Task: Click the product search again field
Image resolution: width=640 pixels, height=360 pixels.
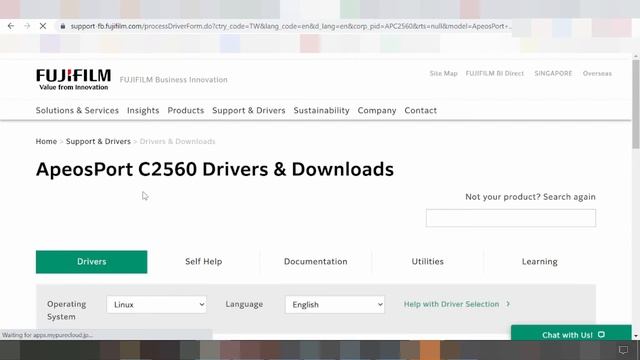Action: 511,218
